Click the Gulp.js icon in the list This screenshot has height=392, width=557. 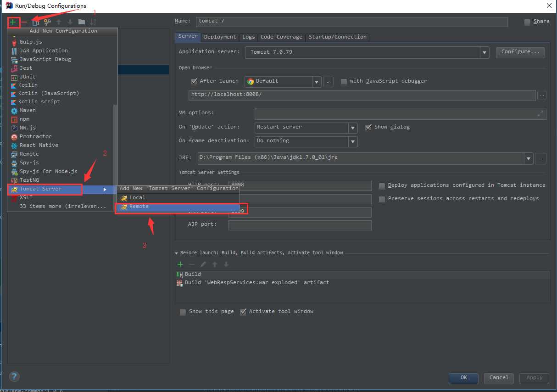[14, 42]
